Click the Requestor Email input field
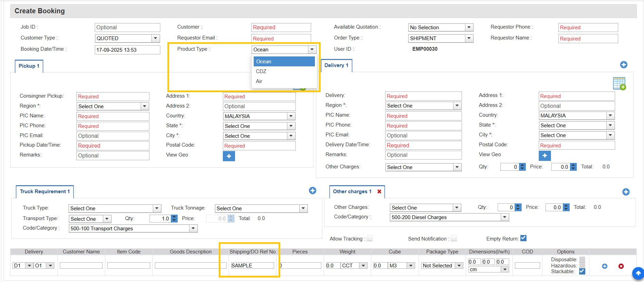The image size is (644, 282). point(281,38)
